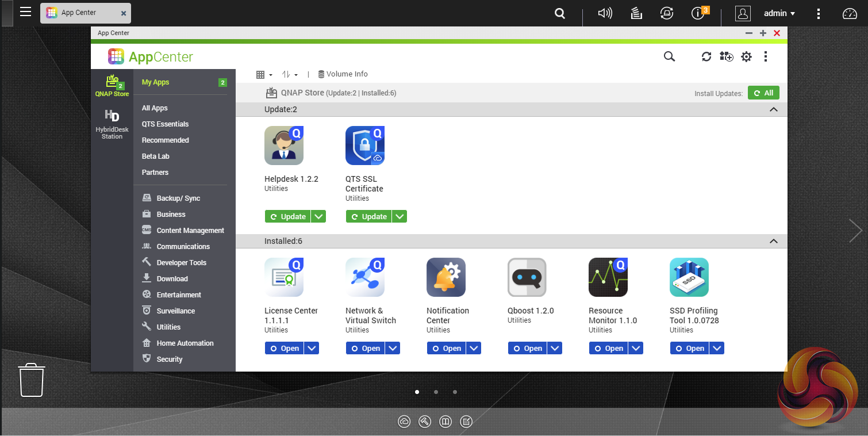Open the sort order dropdown

(x=290, y=75)
